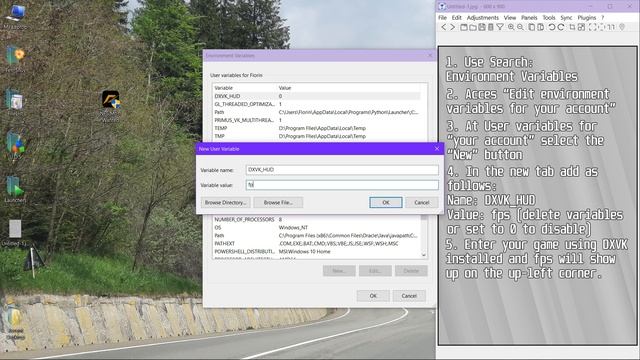
Task: Select TEMP row in user variables
Action: coord(317,128)
